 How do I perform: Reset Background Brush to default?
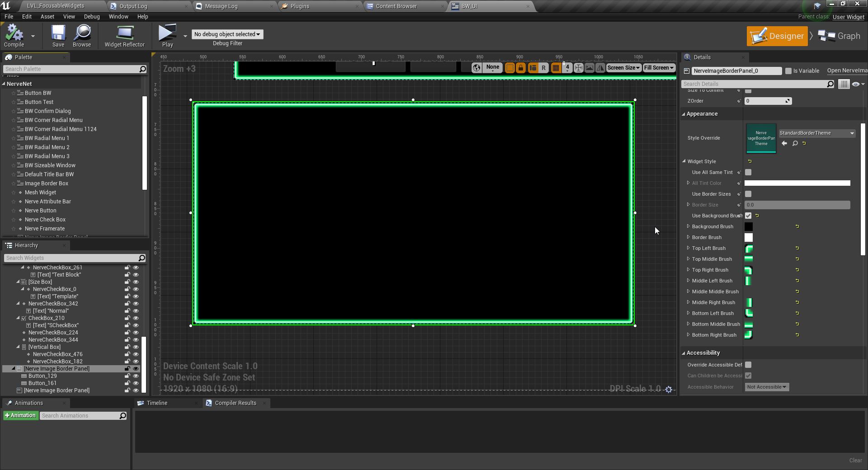point(797,226)
